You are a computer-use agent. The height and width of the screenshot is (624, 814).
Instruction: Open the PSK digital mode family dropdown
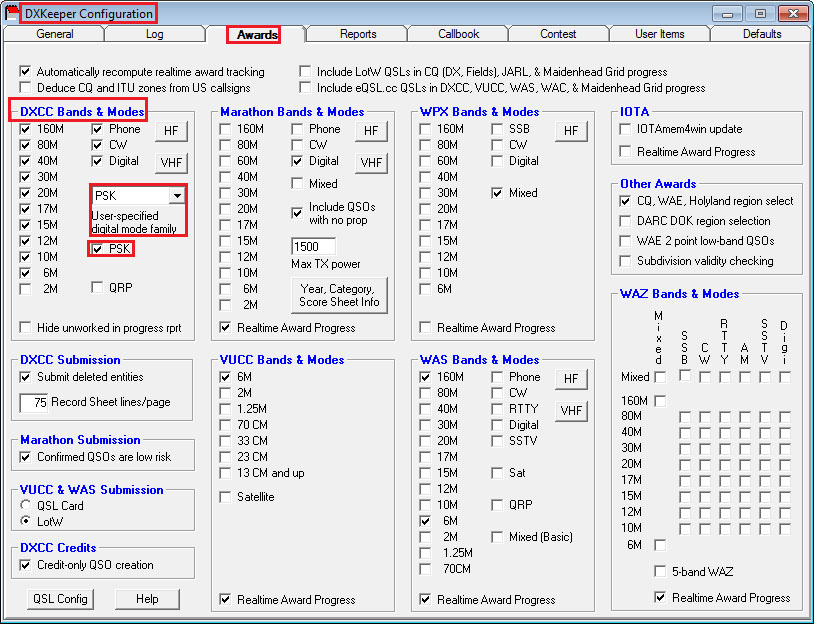(177, 196)
